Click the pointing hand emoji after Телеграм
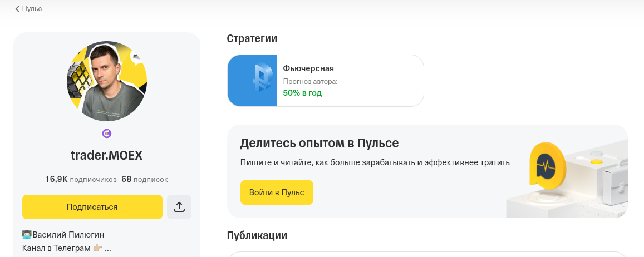Screen dimensions: 644x257 [x=97, y=248]
